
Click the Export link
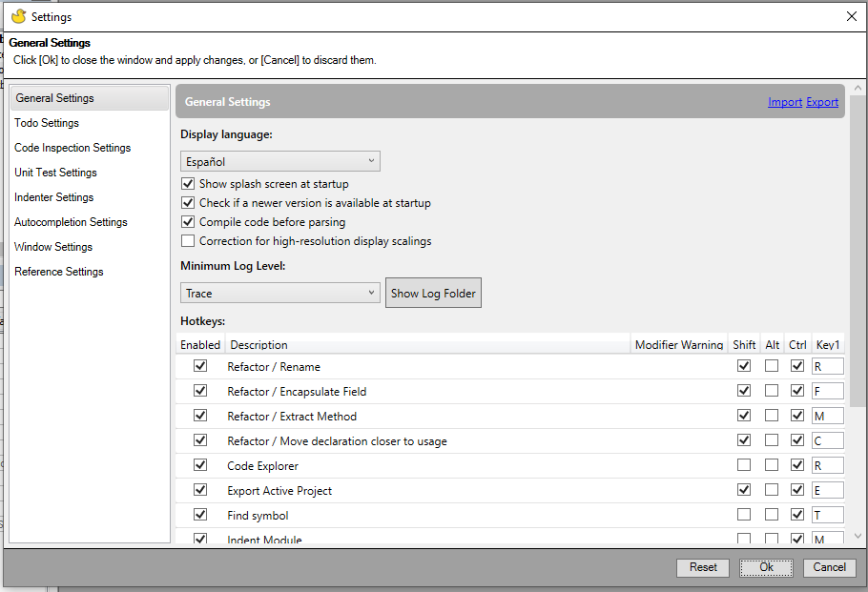822,102
